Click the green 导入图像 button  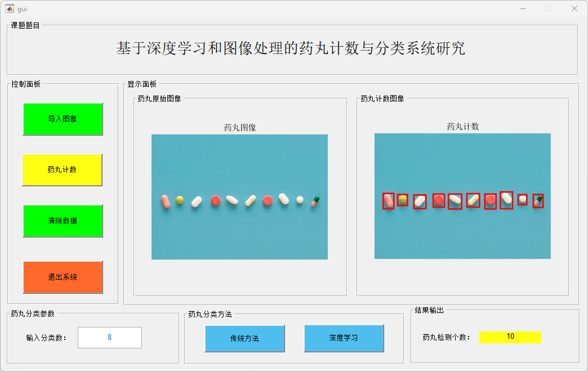[x=63, y=119]
